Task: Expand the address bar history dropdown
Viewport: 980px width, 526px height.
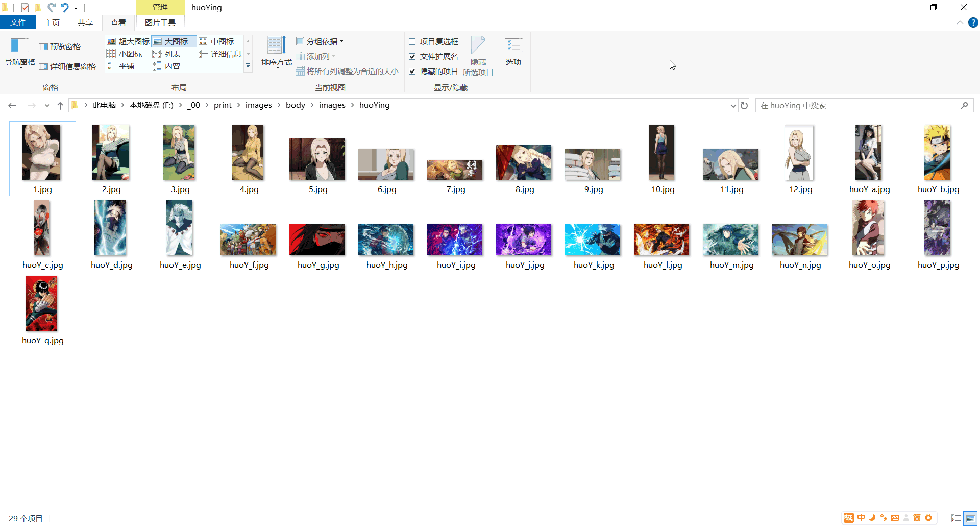Action: coord(733,106)
